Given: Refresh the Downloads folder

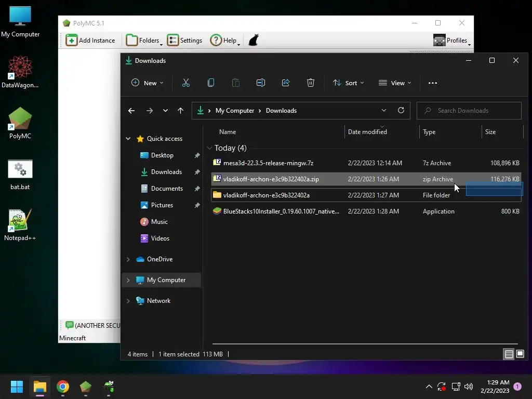Looking at the screenshot, I should point(401,110).
